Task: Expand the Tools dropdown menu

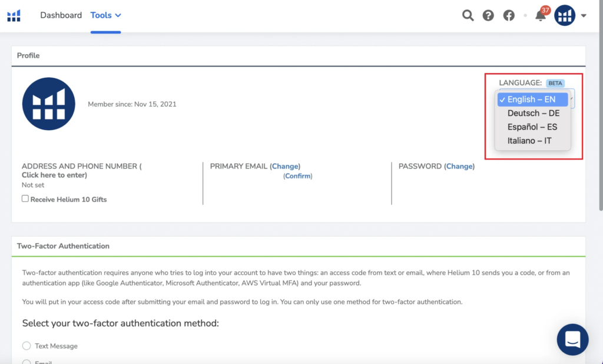Action: (106, 15)
